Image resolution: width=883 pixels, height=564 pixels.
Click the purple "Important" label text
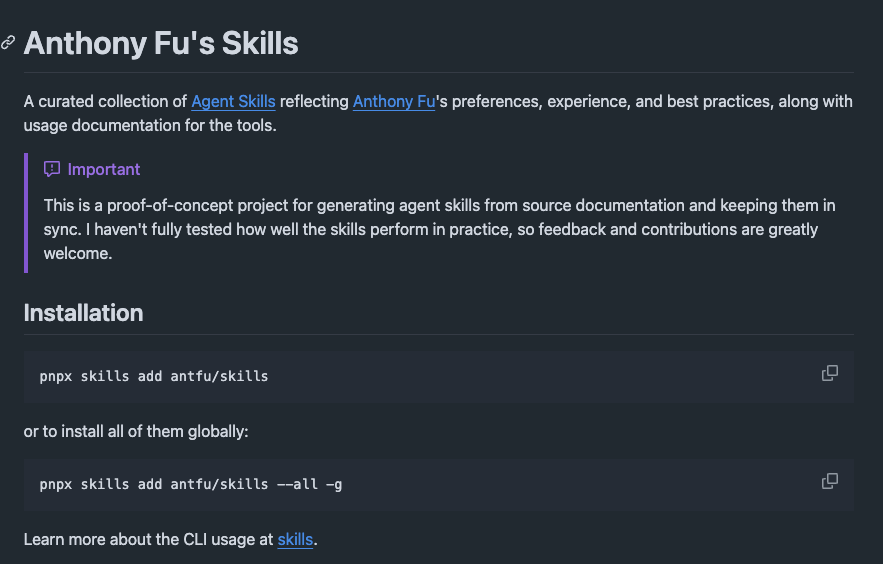[x=104, y=169]
